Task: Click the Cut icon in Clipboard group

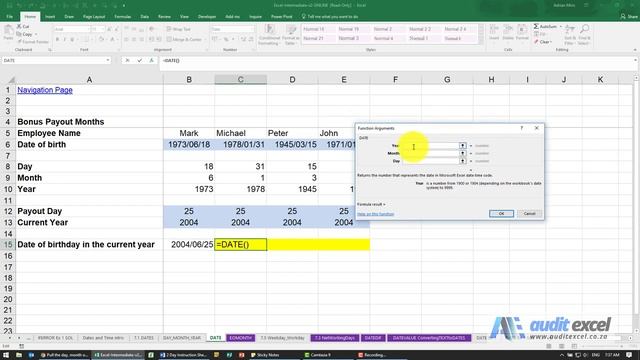Action: (19, 27)
